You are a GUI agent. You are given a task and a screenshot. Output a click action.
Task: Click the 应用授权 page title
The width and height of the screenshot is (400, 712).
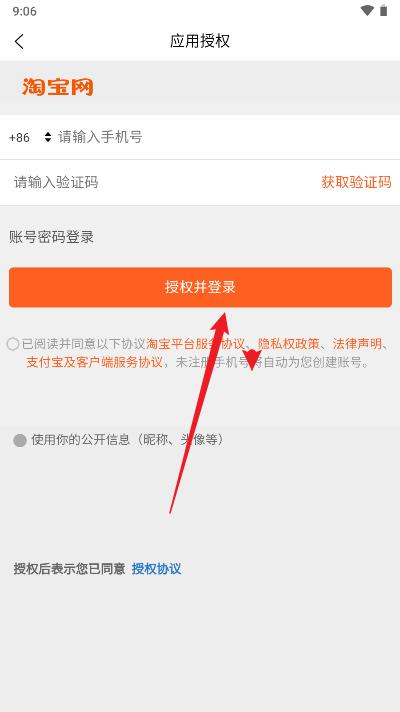click(x=200, y=41)
